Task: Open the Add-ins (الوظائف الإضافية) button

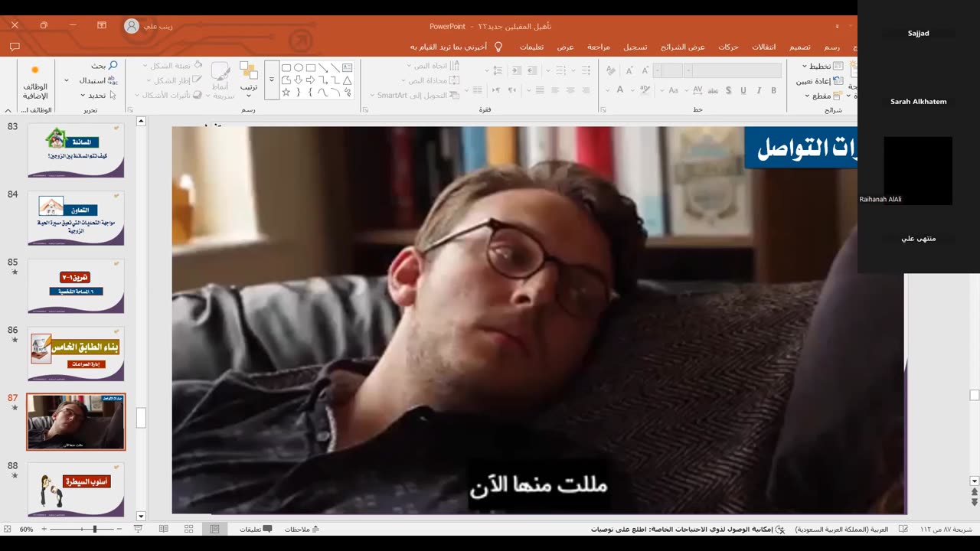Action: 34,82
